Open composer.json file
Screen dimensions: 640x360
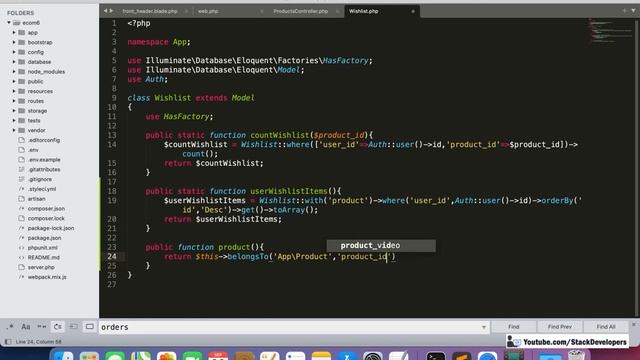46,209
